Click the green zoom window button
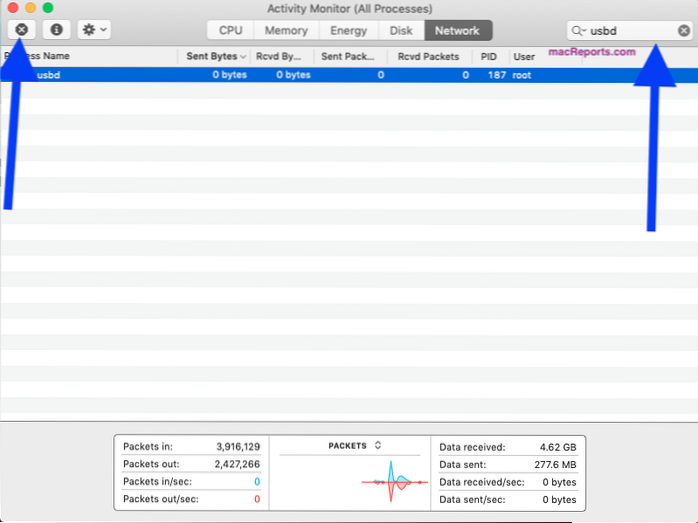 pyautogui.click(x=48, y=8)
